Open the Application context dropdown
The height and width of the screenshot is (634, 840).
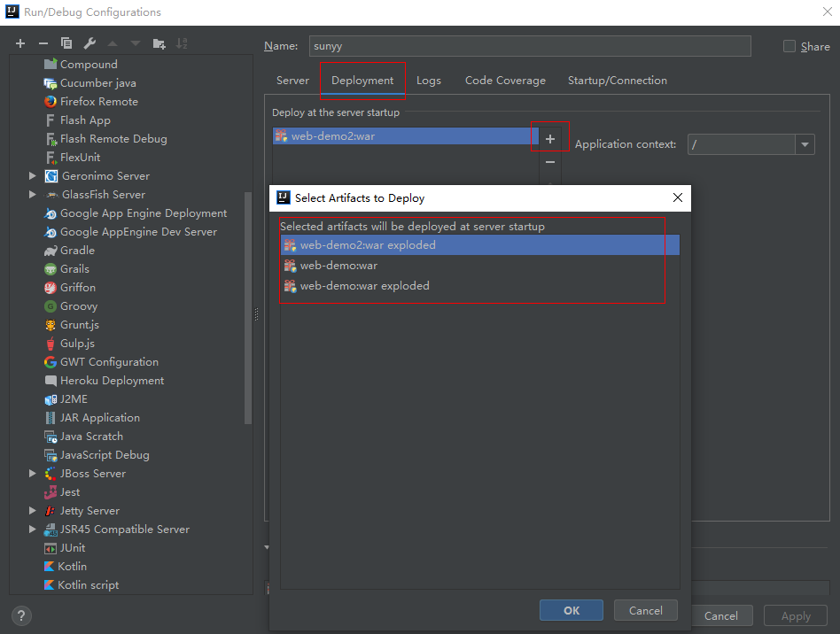[805, 144]
